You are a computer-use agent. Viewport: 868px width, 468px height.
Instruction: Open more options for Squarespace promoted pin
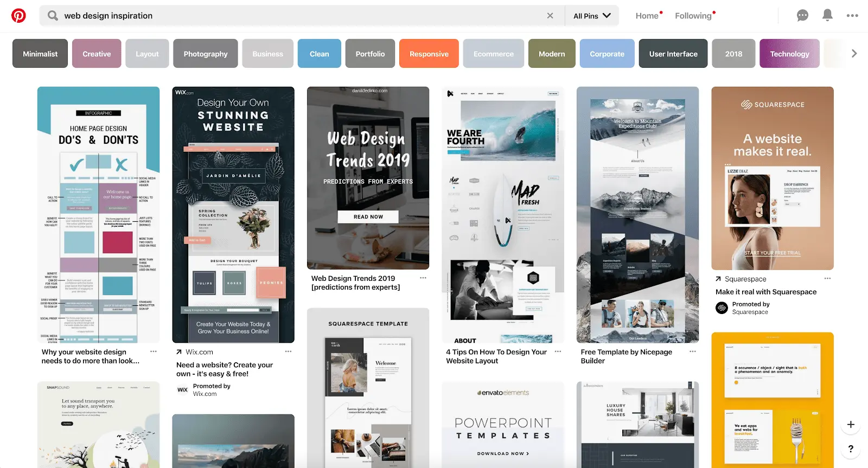(827, 279)
